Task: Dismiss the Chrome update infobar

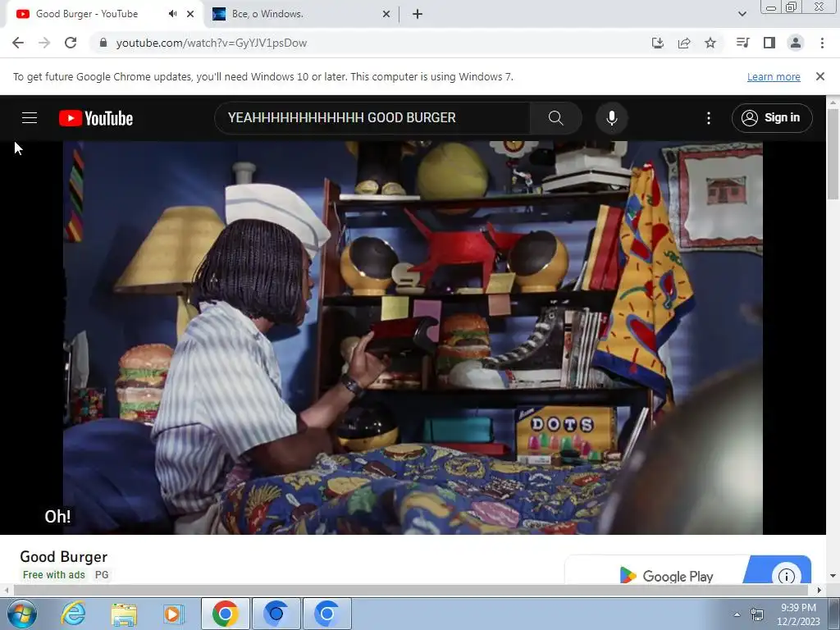Action: (x=820, y=76)
